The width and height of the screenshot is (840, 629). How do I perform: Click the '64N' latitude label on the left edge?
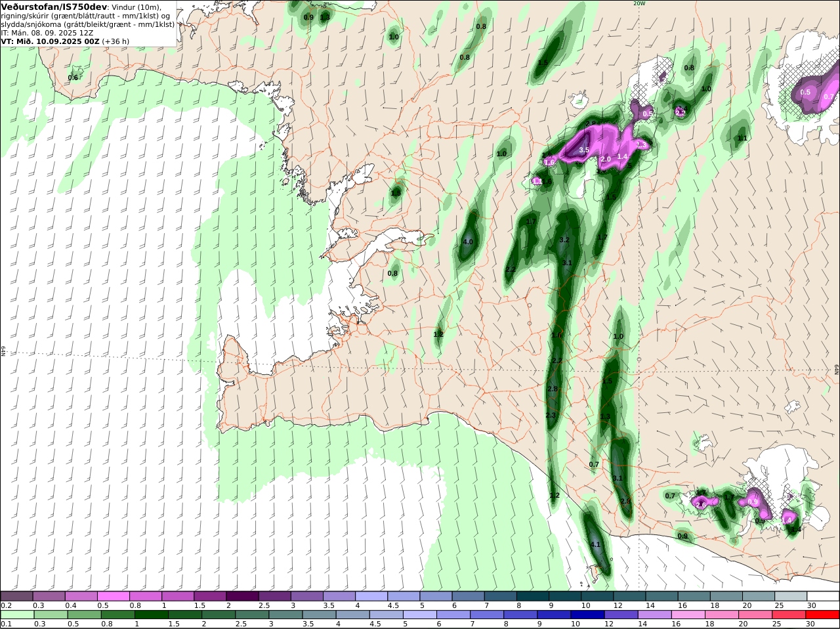coord(3,351)
